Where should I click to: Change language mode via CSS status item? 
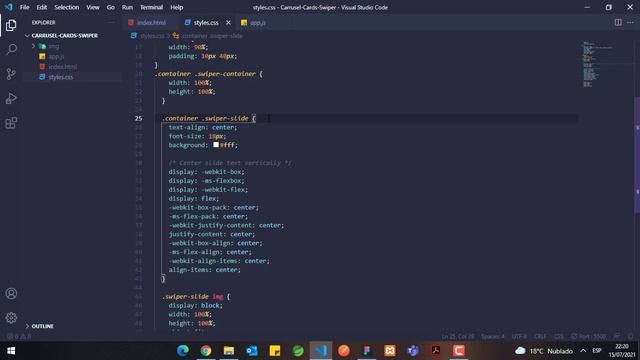pyautogui.click(x=559, y=336)
